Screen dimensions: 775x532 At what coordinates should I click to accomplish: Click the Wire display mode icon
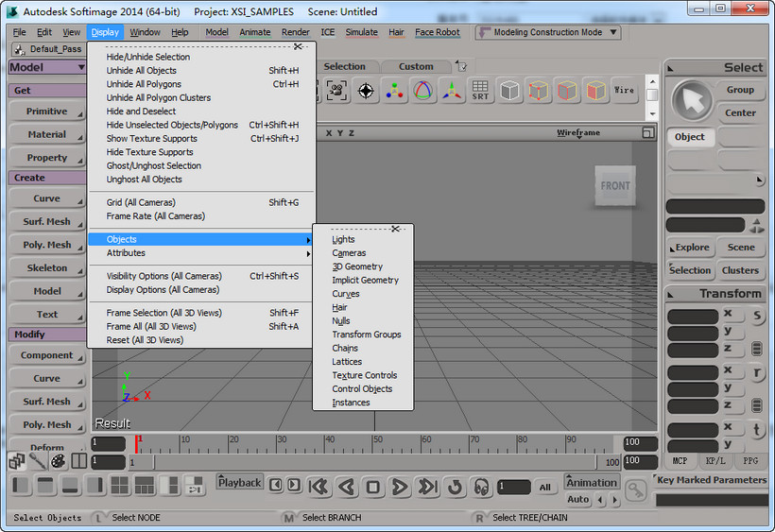click(624, 91)
